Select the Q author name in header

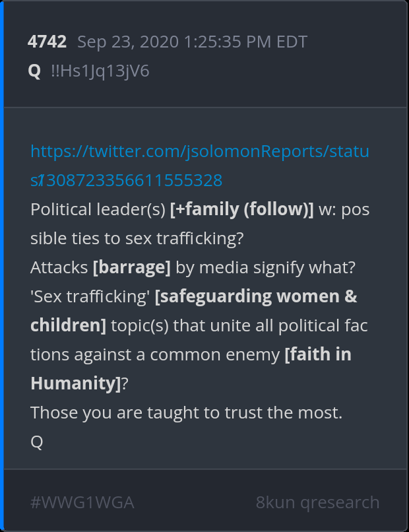tap(34, 71)
